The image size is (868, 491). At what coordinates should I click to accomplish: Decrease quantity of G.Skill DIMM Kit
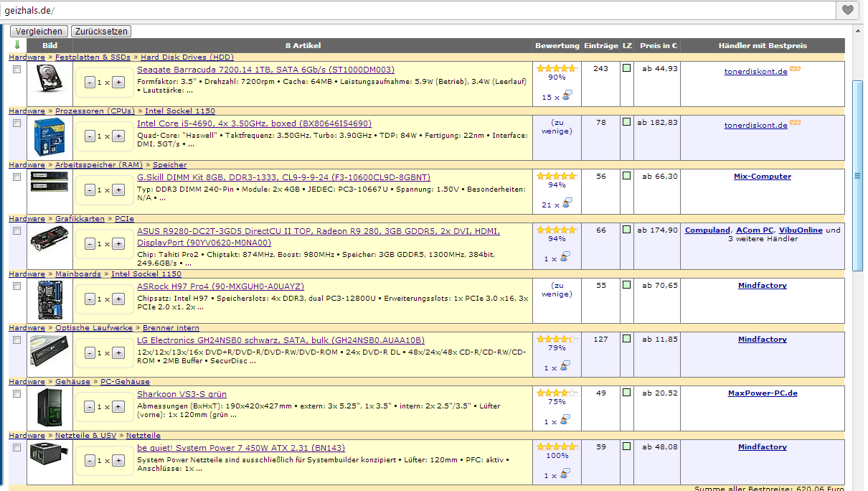pos(90,190)
